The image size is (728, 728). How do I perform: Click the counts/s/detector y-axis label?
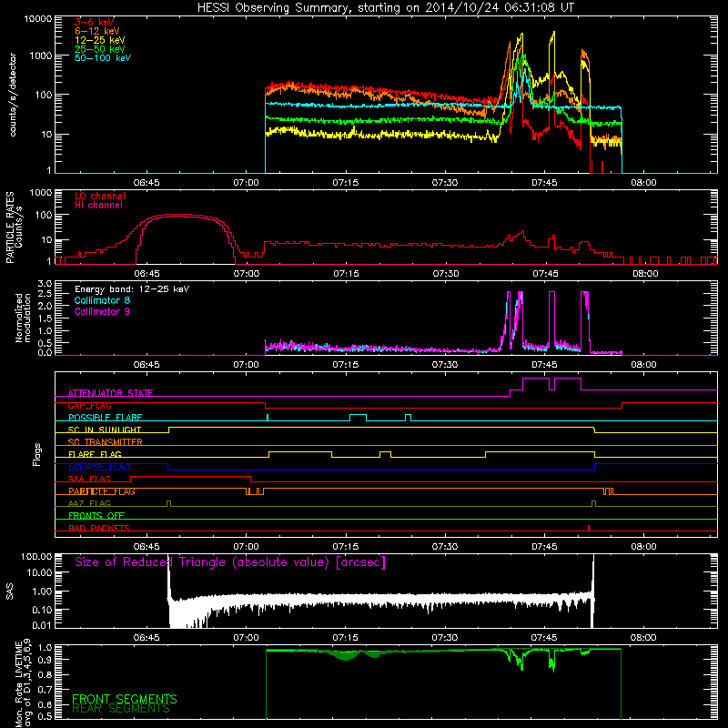13,95
